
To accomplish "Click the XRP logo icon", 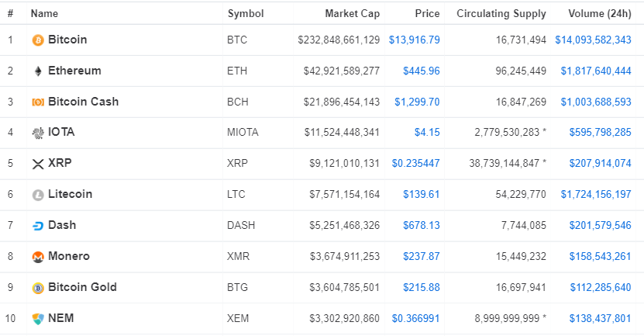I will pos(38,164).
